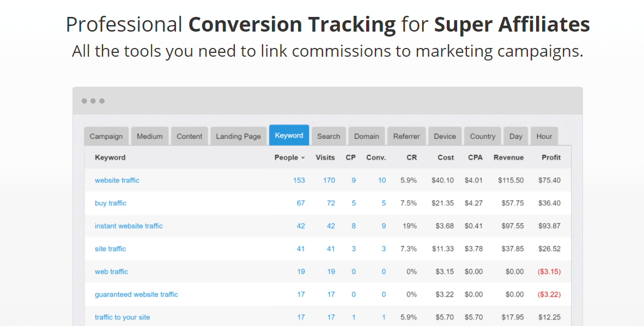Viewport: 644px width, 326px height.
Task: Switch to the Landing Page tab
Action: [x=239, y=136]
